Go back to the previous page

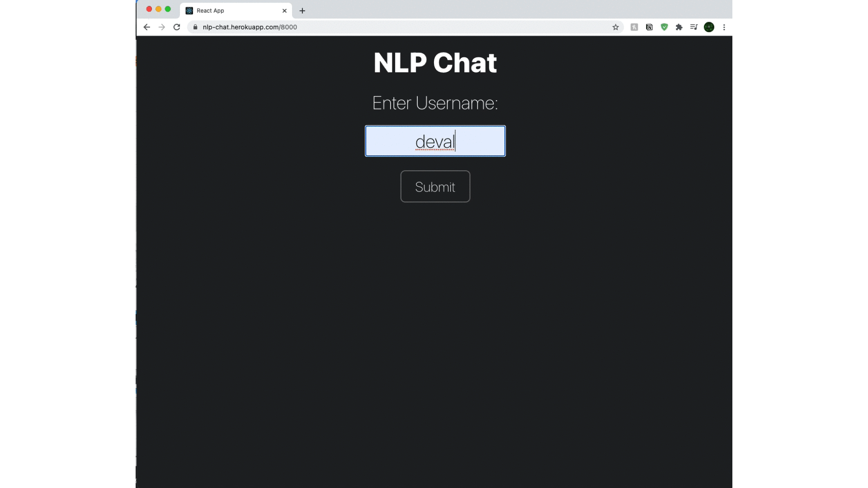(x=146, y=27)
